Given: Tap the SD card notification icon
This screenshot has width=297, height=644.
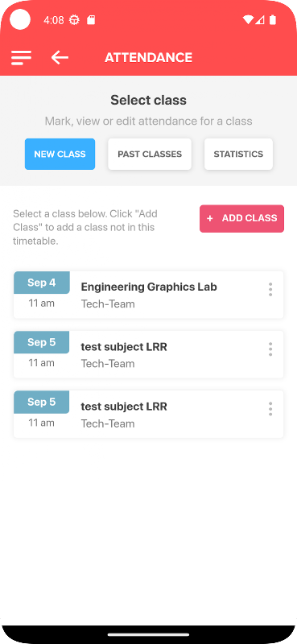Looking at the screenshot, I should pyautogui.click(x=91, y=19).
